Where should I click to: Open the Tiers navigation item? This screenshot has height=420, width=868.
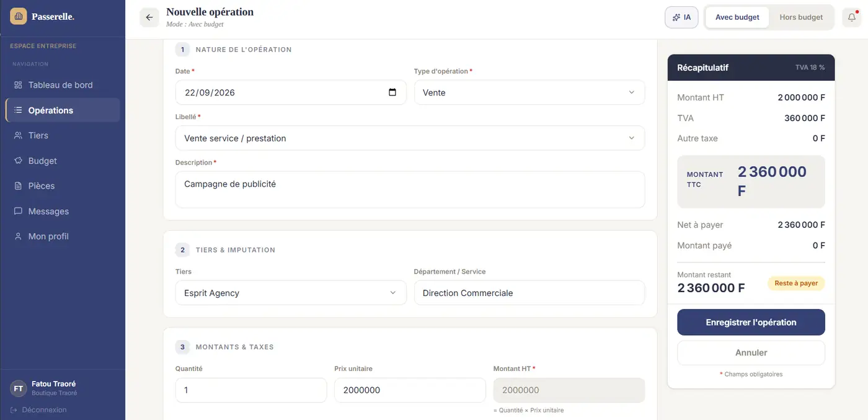click(63, 135)
